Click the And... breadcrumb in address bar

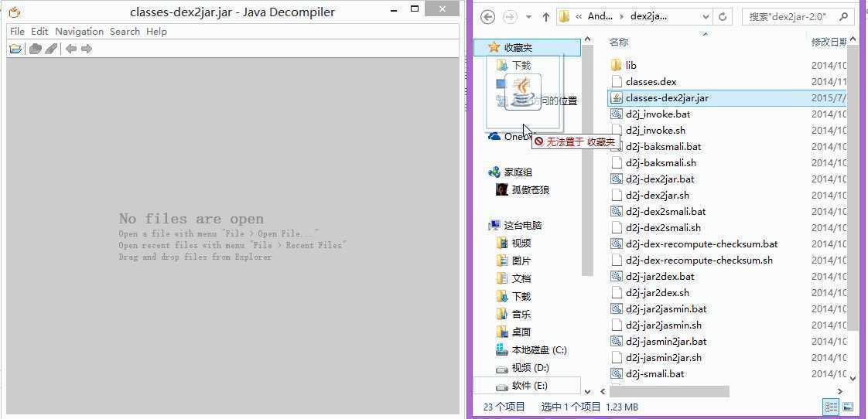pos(600,16)
